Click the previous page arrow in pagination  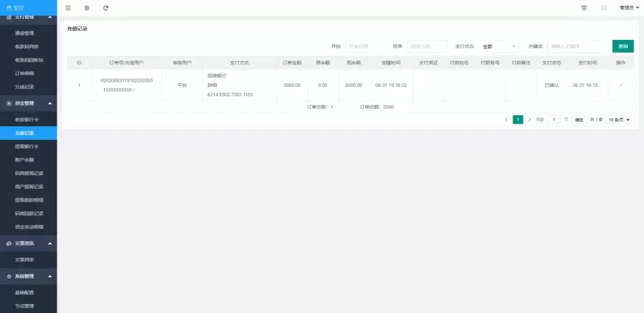[506, 120]
